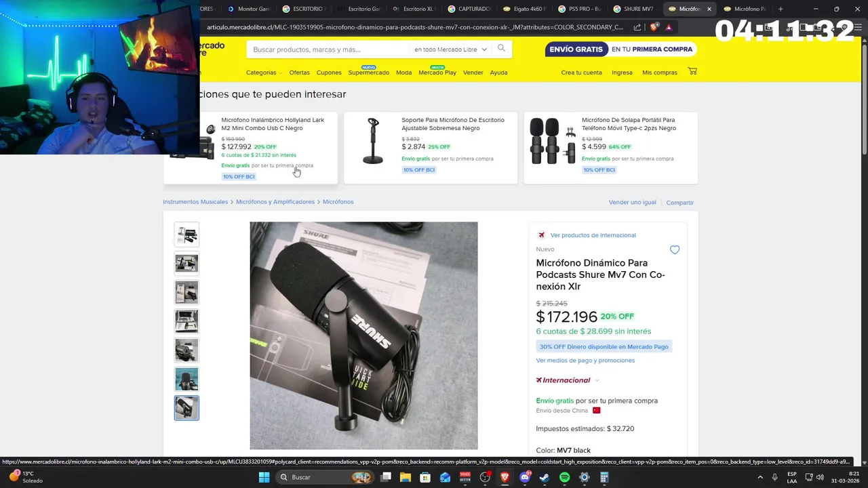This screenshot has height=488, width=868.
Task: Click the search magnifier icon in Mercado Libre
Action: (501, 48)
